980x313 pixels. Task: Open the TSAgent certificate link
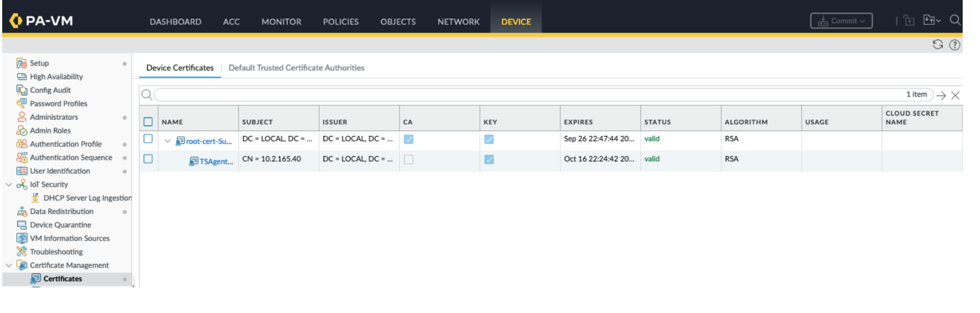[216, 161]
